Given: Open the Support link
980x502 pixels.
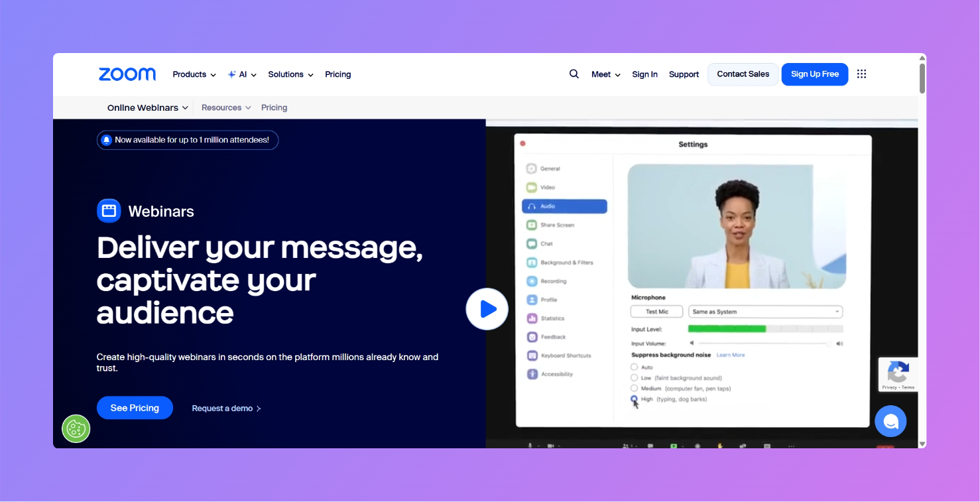Looking at the screenshot, I should (x=684, y=74).
